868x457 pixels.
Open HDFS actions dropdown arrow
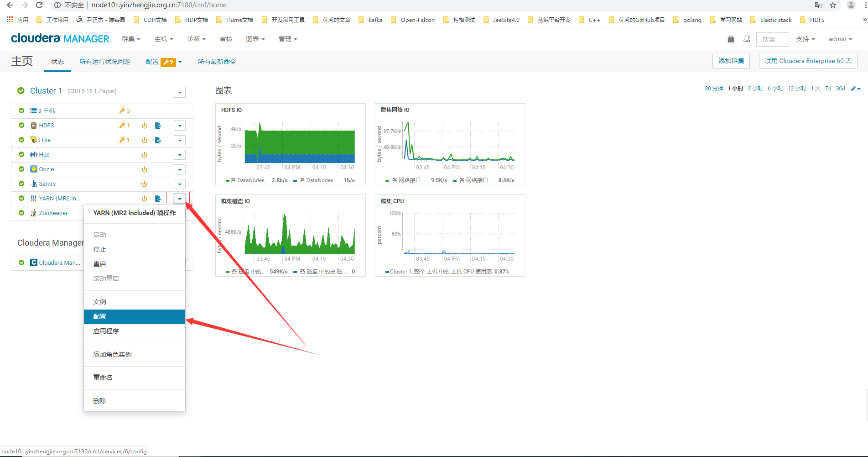180,126
